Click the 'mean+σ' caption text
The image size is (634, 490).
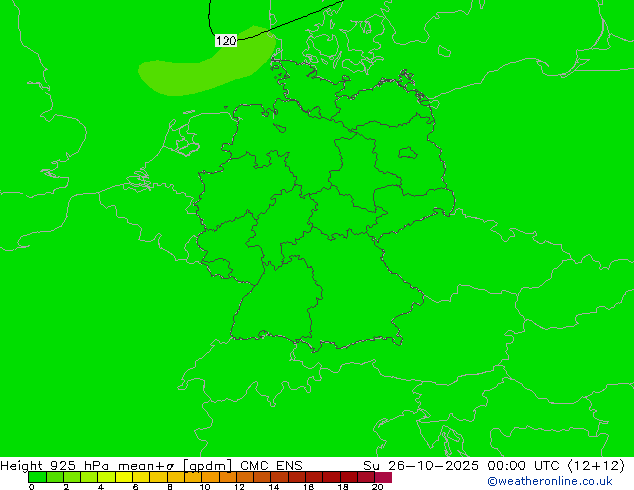146,466
